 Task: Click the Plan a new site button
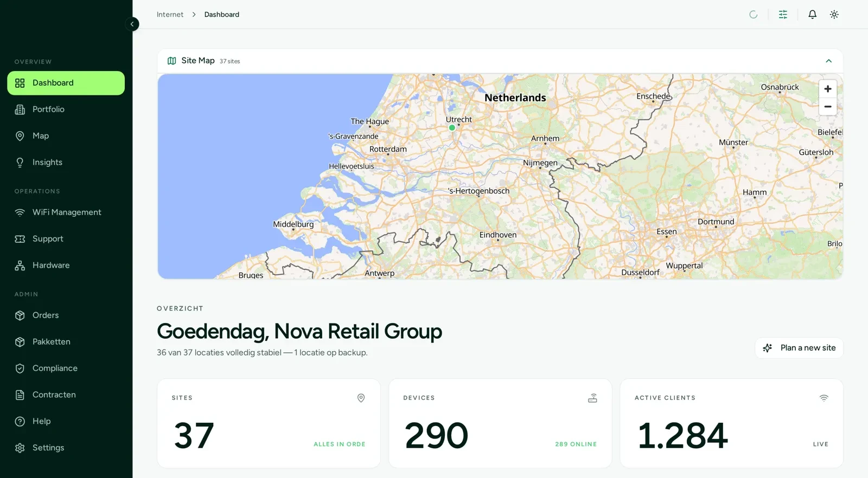point(799,348)
